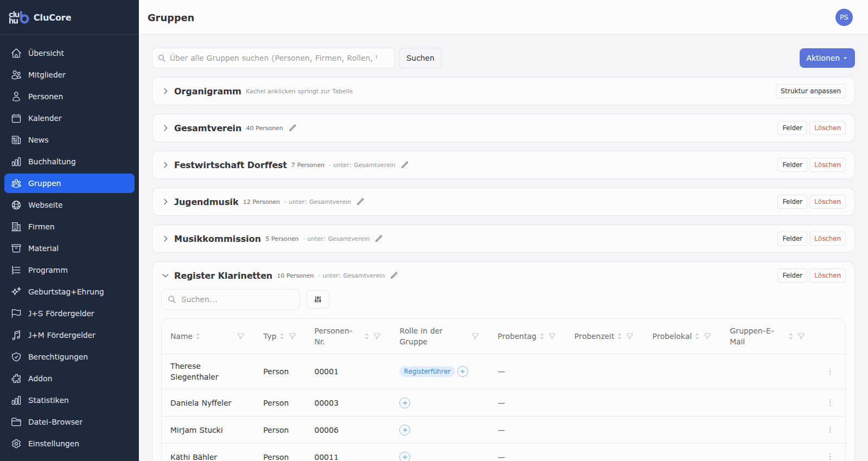The image size is (868, 461).
Task: Filter the Name column
Action: [x=241, y=336]
